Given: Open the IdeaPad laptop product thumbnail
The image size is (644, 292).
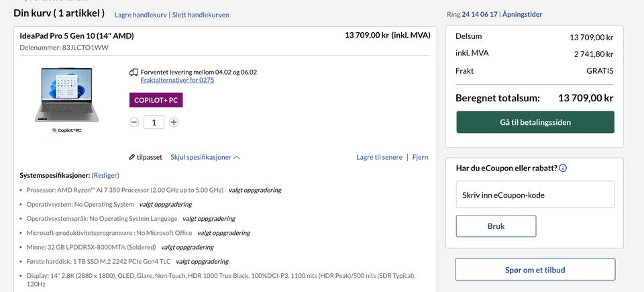Looking at the screenshot, I should 66,95.
